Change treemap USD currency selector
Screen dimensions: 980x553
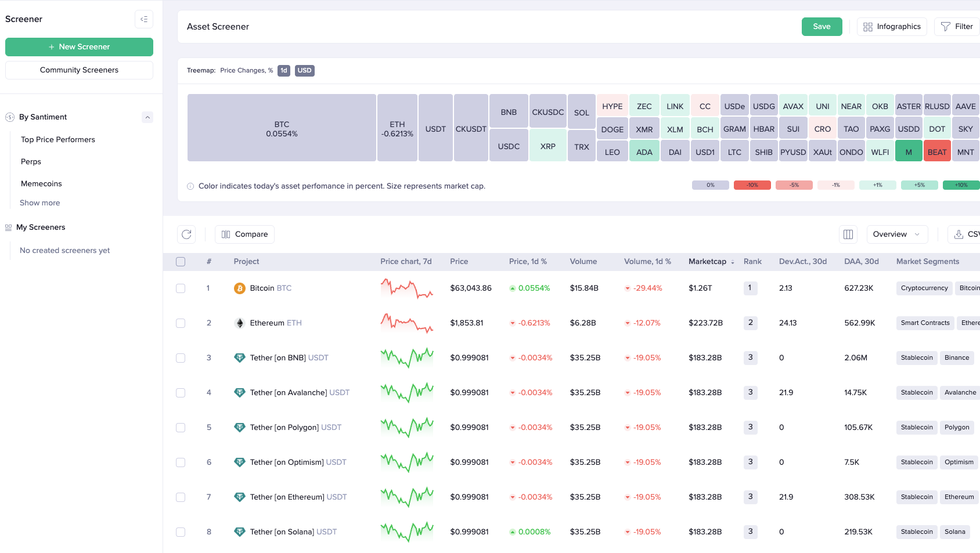(305, 71)
